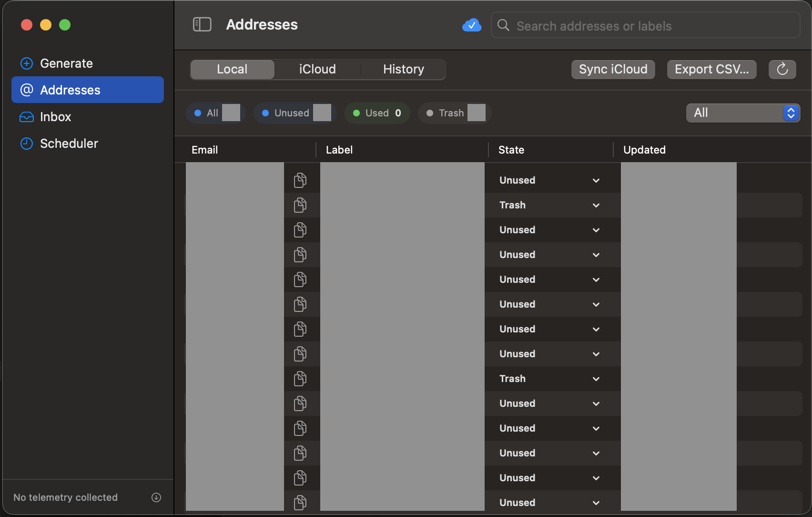Image resolution: width=812 pixels, height=517 pixels.
Task: Click the Addresses window title
Action: 262,25
